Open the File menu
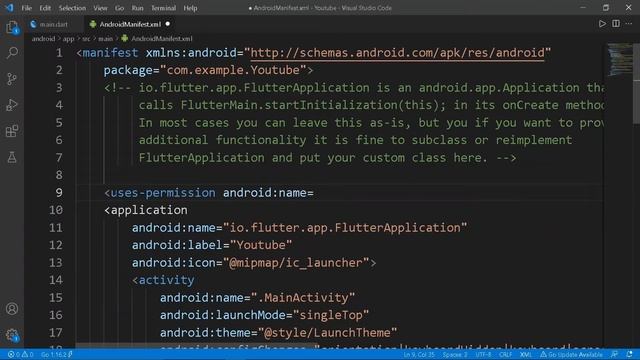The image size is (640, 360). pos(27,8)
